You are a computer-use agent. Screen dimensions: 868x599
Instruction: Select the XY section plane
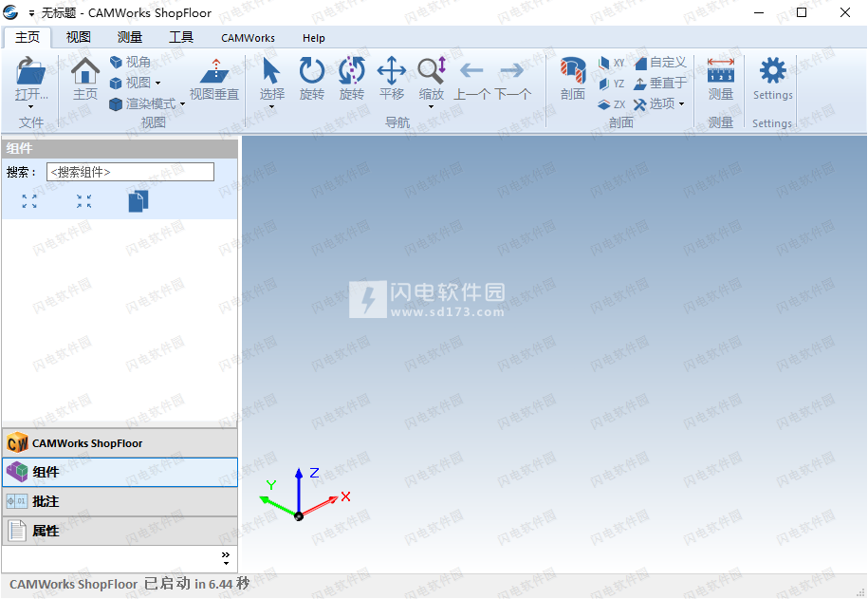tap(612, 63)
